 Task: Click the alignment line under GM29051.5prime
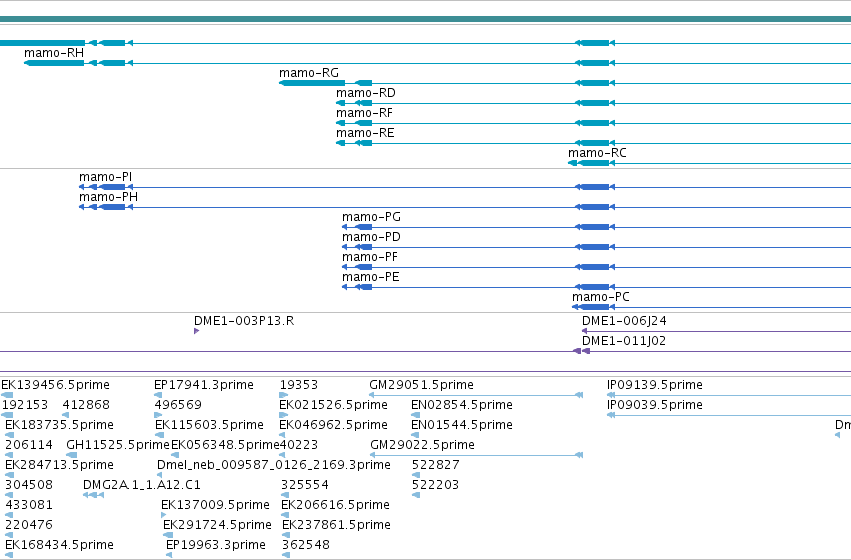coord(476,395)
